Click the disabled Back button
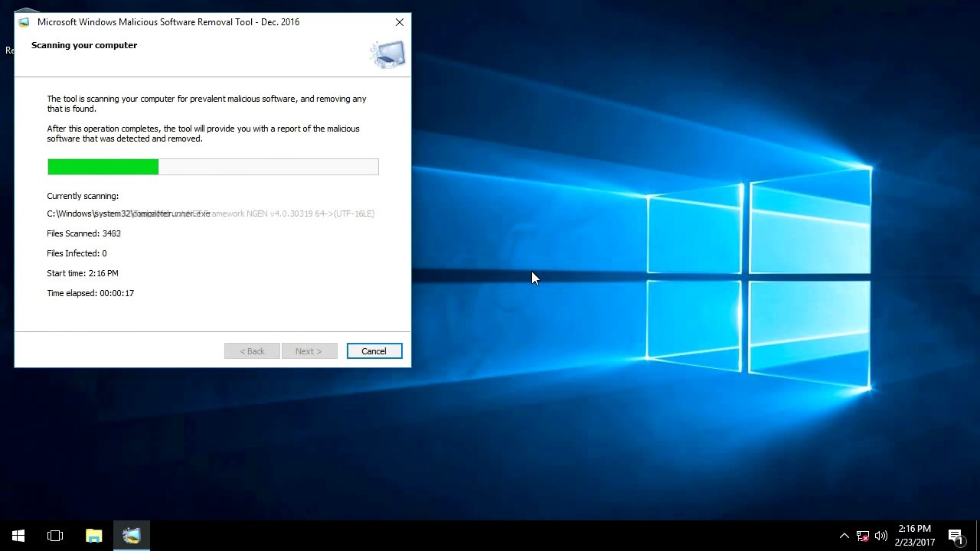 [x=252, y=351]
